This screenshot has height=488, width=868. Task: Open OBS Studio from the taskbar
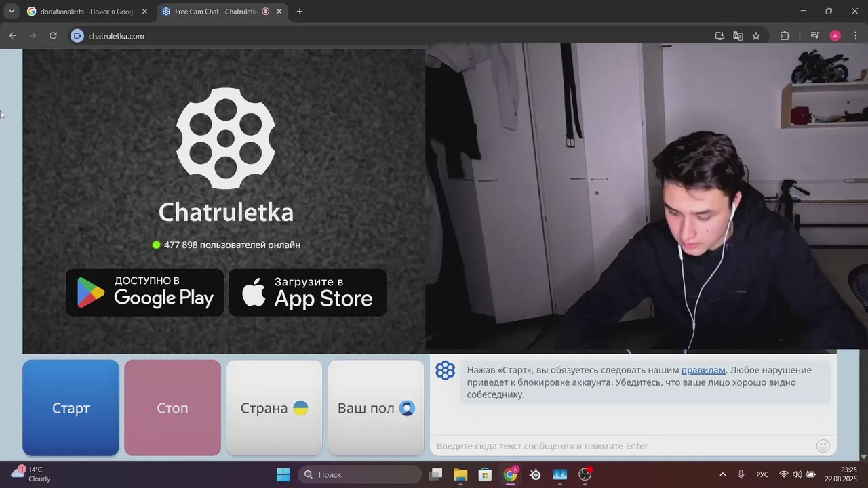[585, 474]
